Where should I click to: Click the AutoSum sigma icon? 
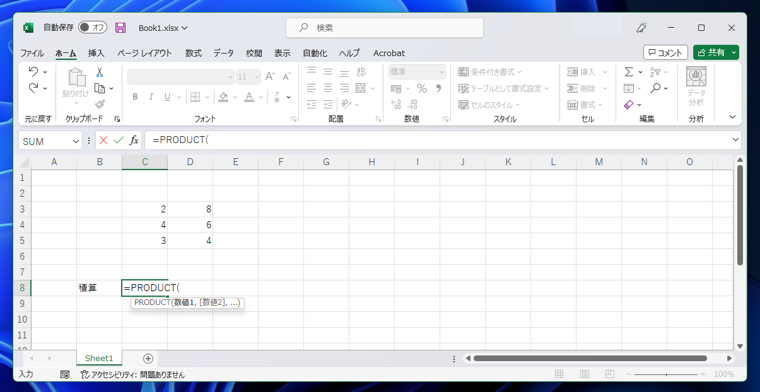tap(629, 72)
